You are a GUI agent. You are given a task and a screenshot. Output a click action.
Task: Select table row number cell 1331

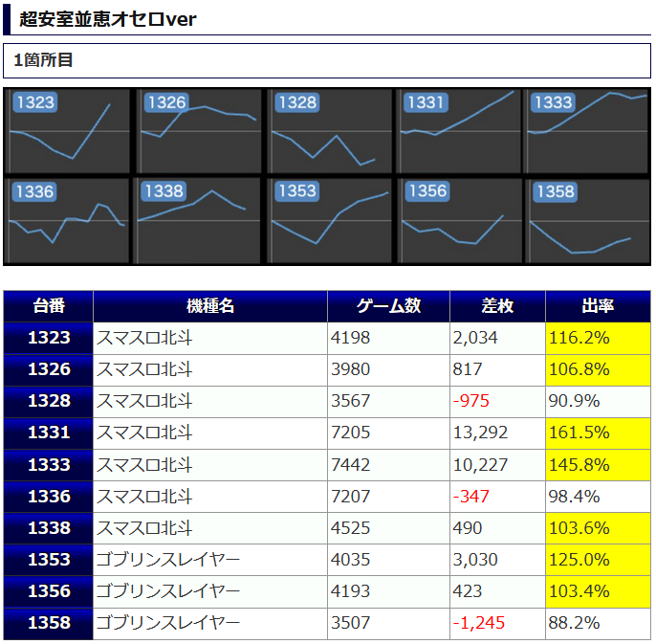coord(49,433)
